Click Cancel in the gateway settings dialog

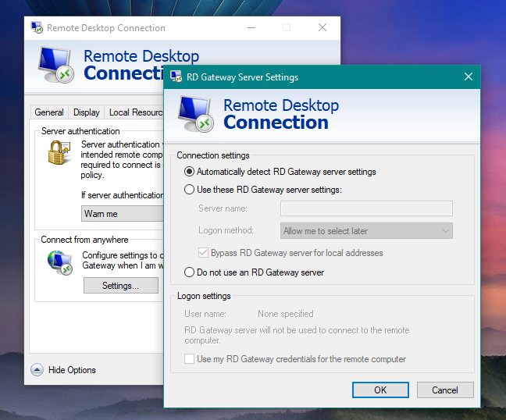pos(445,390)
